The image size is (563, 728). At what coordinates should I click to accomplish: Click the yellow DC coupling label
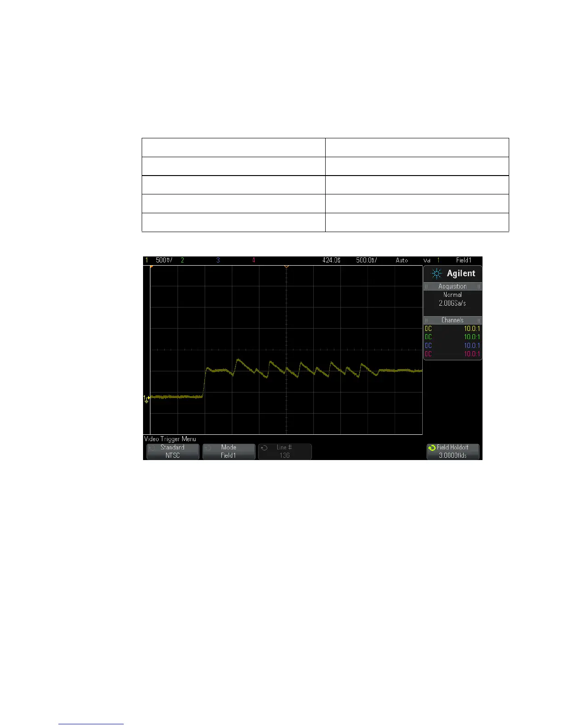coord(428,329)
